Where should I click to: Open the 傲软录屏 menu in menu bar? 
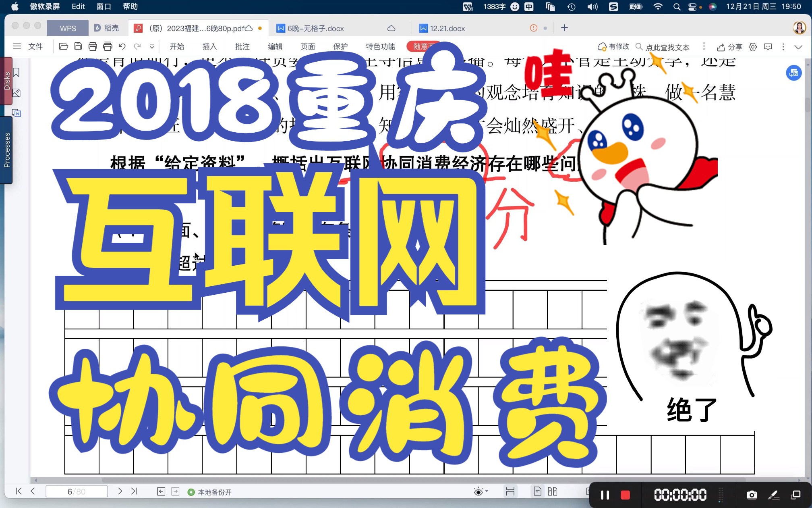pyautogui.click(x=45, y=6)
